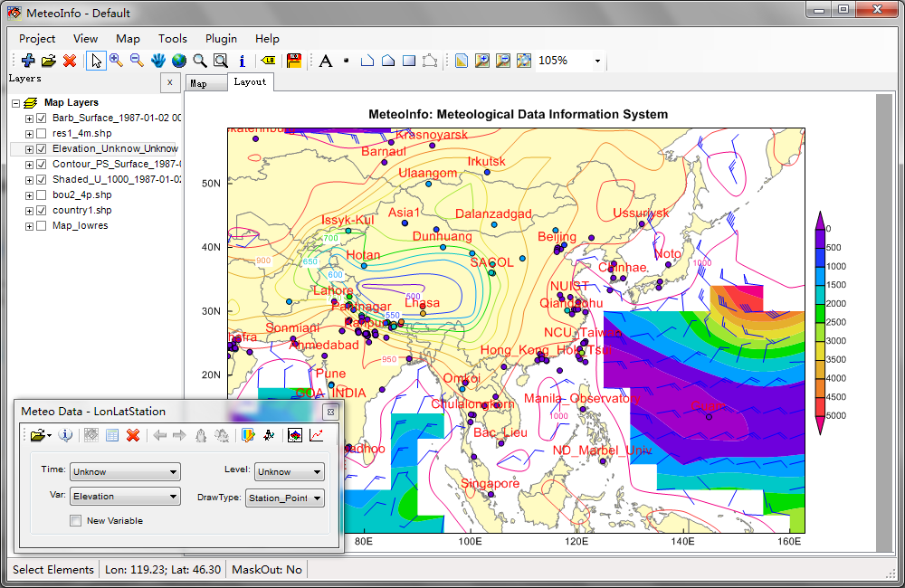Select the Zoom In tool
905x588 pixels.
(x=117, y=60)
